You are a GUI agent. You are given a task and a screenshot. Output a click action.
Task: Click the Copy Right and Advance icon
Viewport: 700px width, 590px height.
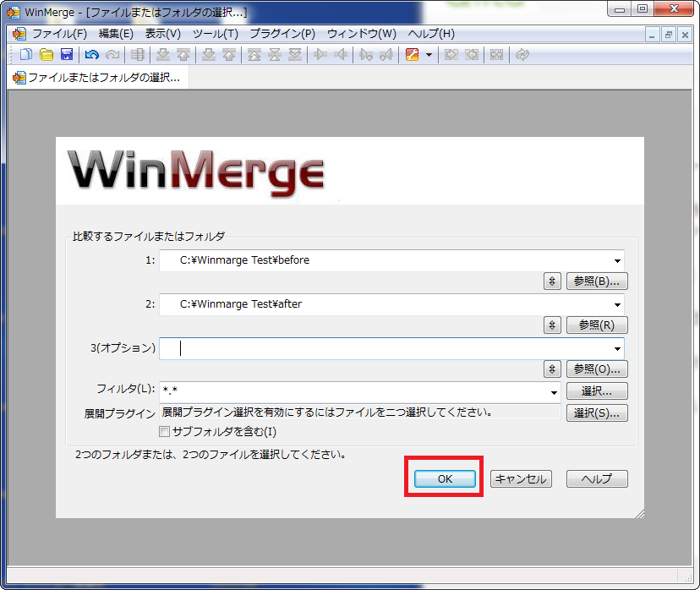(x=366, y=54)
